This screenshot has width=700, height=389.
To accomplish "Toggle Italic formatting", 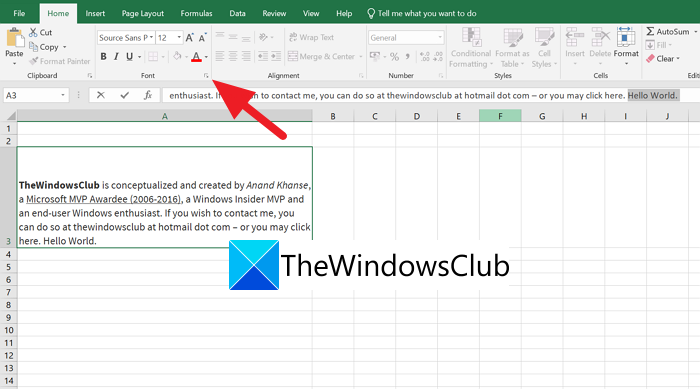I will point(116,56).
